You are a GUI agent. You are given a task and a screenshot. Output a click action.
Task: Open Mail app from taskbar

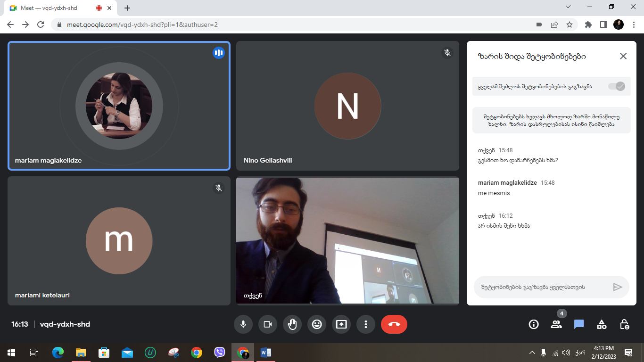click(x=127, y=353)
